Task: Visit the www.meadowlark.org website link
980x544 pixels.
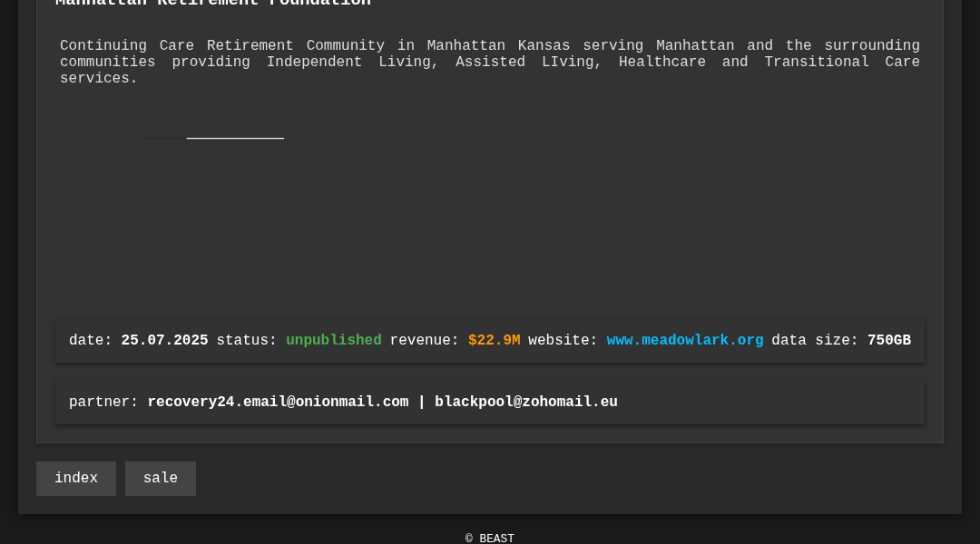Action: click(685, 340)
